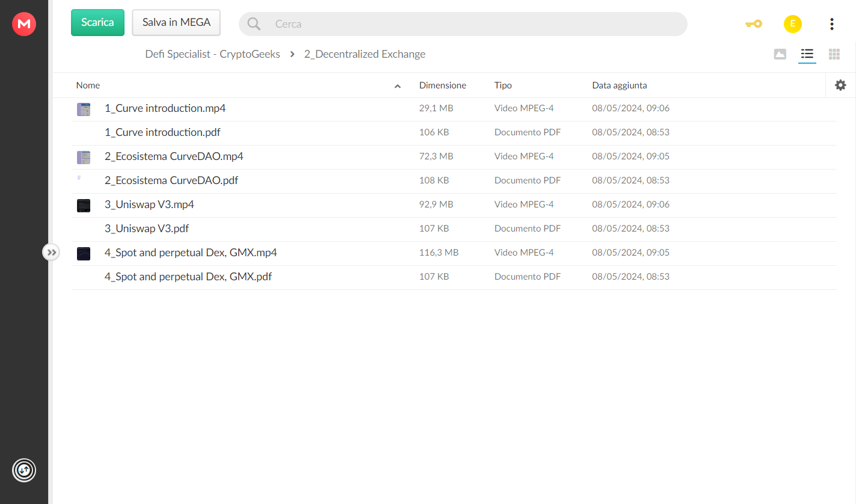Toggle sort order arrow on Nome column

[398, 86]
